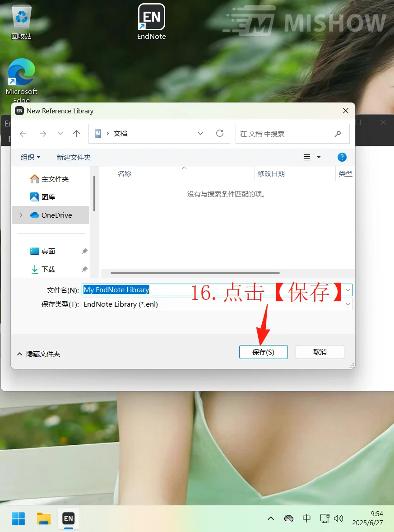Image resolution: width=394 pixels, height=532 pixels.
Task: Launch EndNote from the desktop icon
Action: (151, 18)
